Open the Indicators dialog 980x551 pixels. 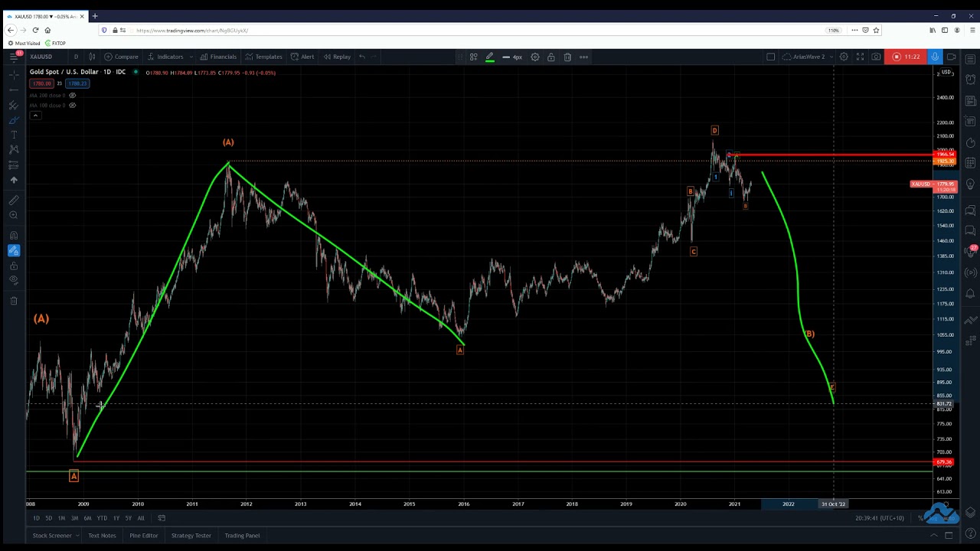pyautogui.click(x=165, y=57)
